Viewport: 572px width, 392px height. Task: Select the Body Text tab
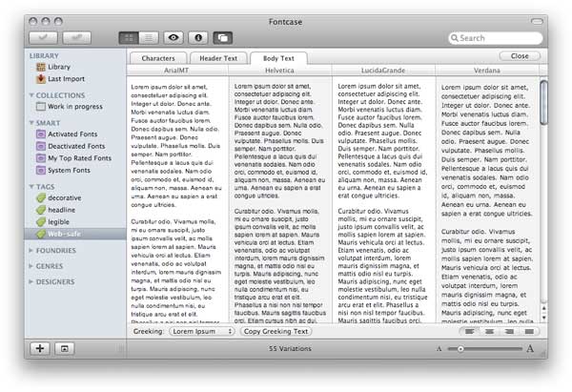click(278, 58)
